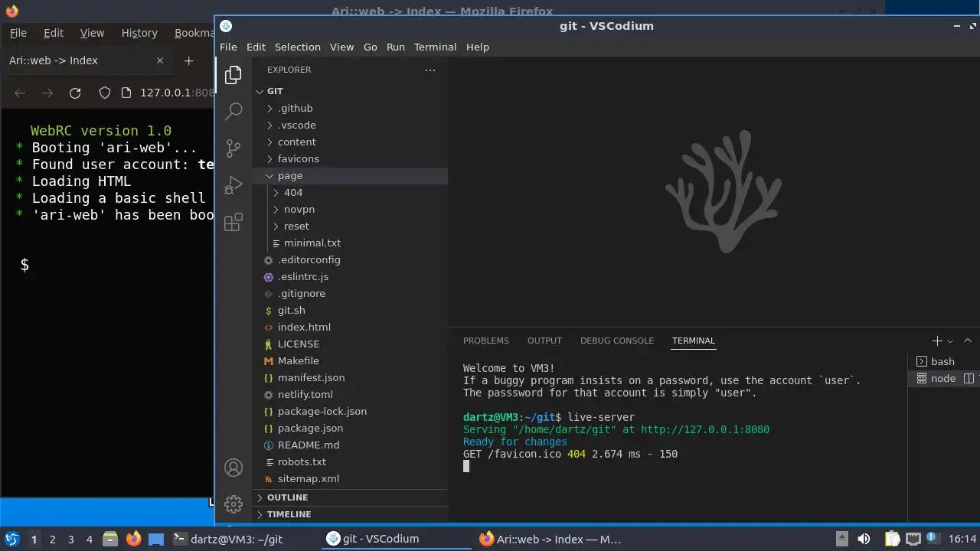Open the Search view in activity bar
980x551 pixels.
click(234, 112)
